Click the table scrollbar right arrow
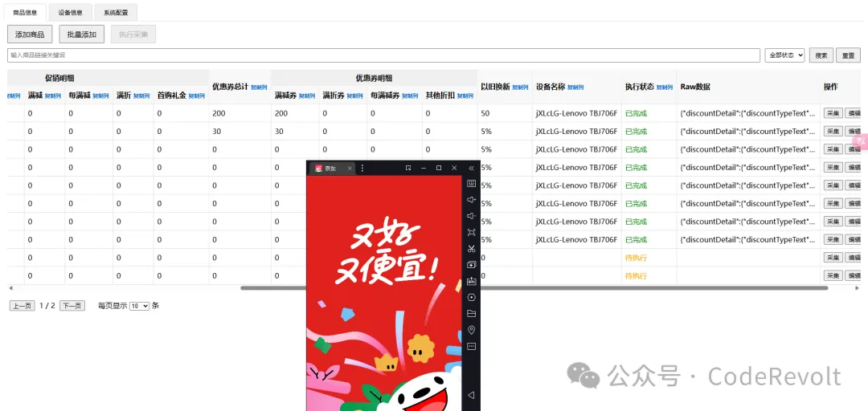Image resolution: width=868 pixels, height=411 pixels. [x=858, y=287]
